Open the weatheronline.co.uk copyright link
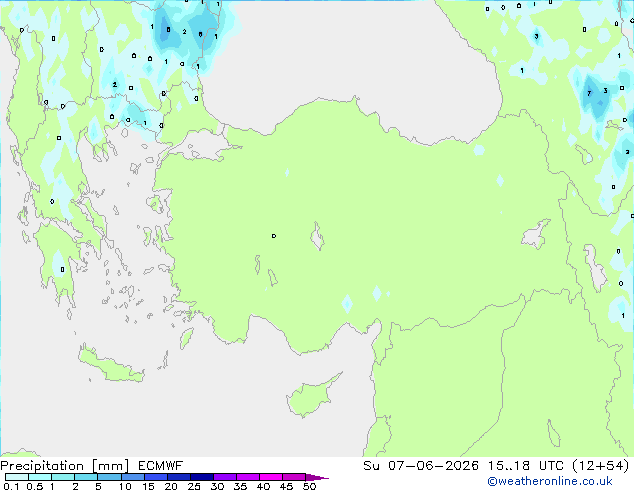 click(x=550, y=481)
